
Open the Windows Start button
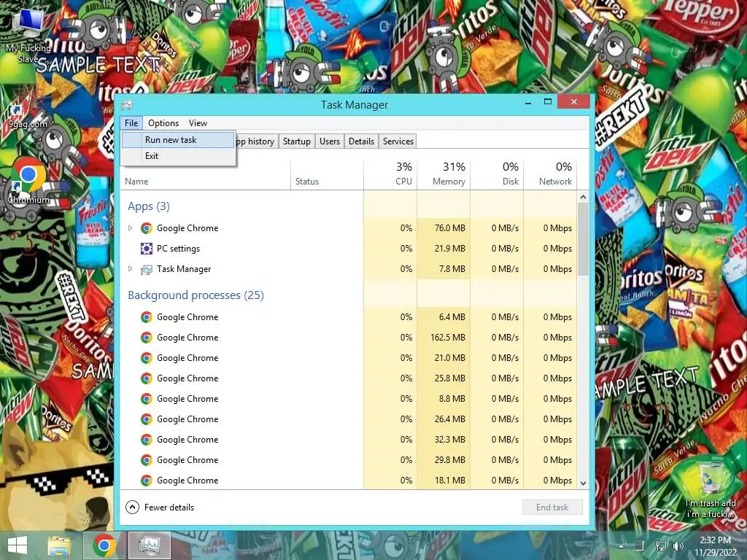tap(18, 545)
